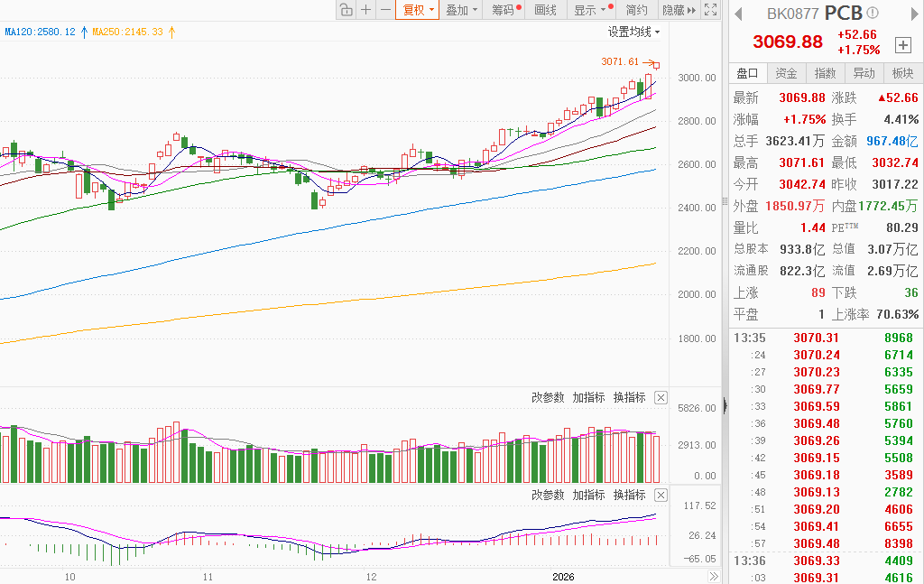Collapse the right-side quote panel
Screen dimensions: 924x584
[725, 406]
